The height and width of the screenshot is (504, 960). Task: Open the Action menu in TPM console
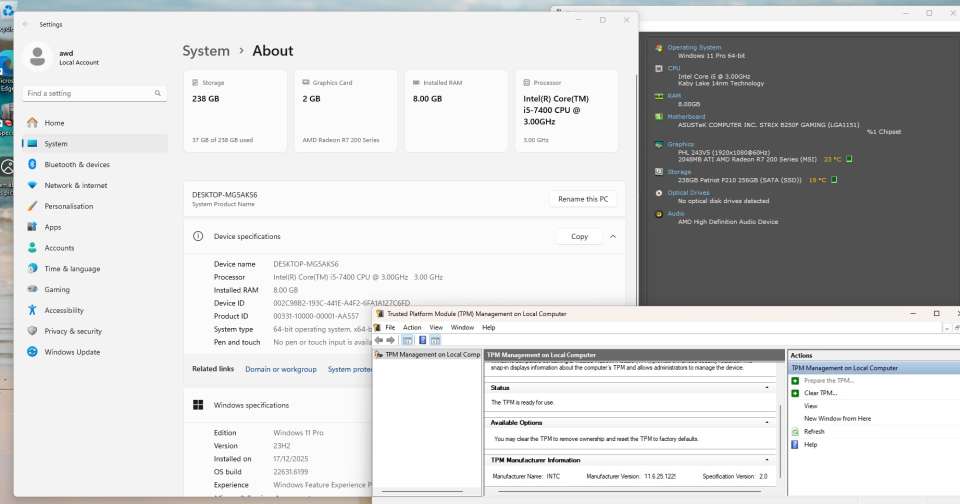[411, 327]
